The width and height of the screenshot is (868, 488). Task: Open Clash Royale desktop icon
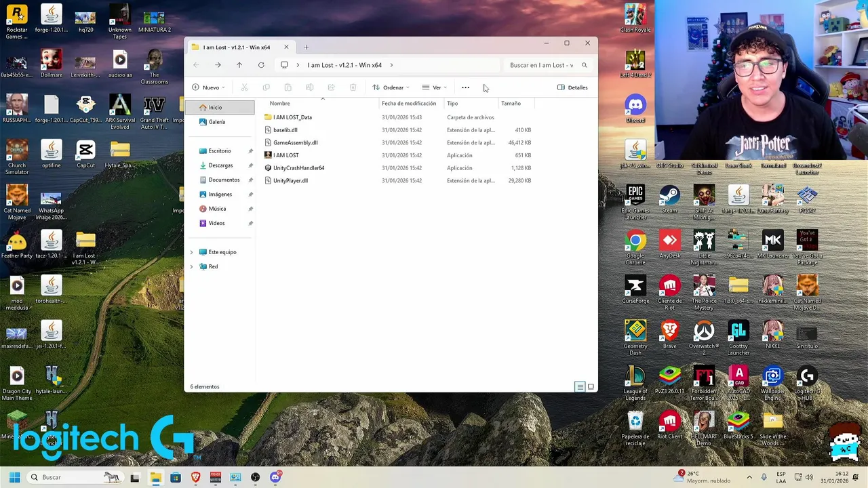pos(635,18)
